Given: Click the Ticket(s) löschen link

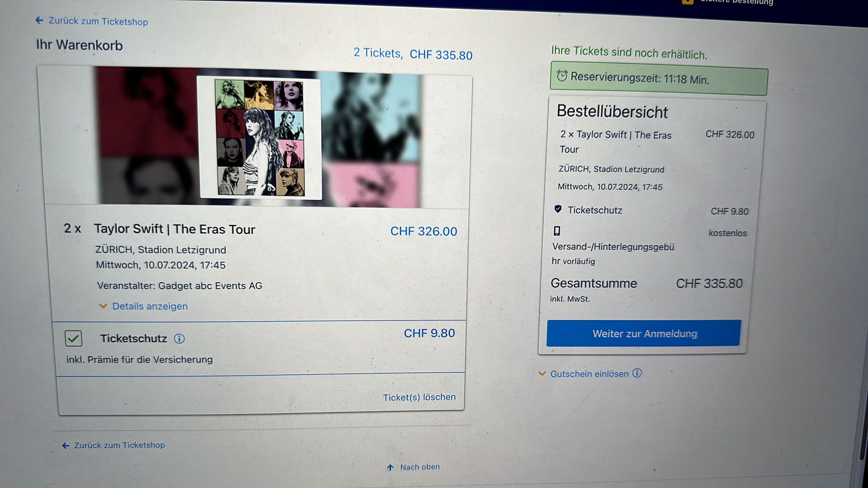Looking at the screenshot, I should click(x=419, y=397).
